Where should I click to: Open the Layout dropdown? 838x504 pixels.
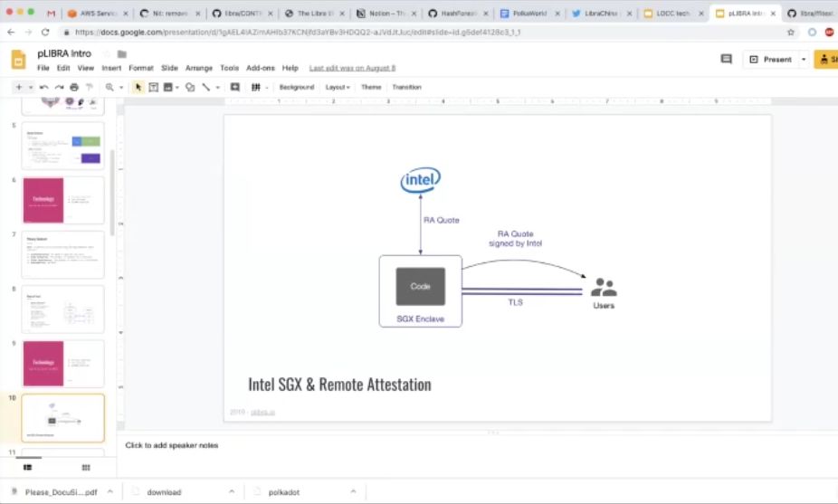point(338,87)
